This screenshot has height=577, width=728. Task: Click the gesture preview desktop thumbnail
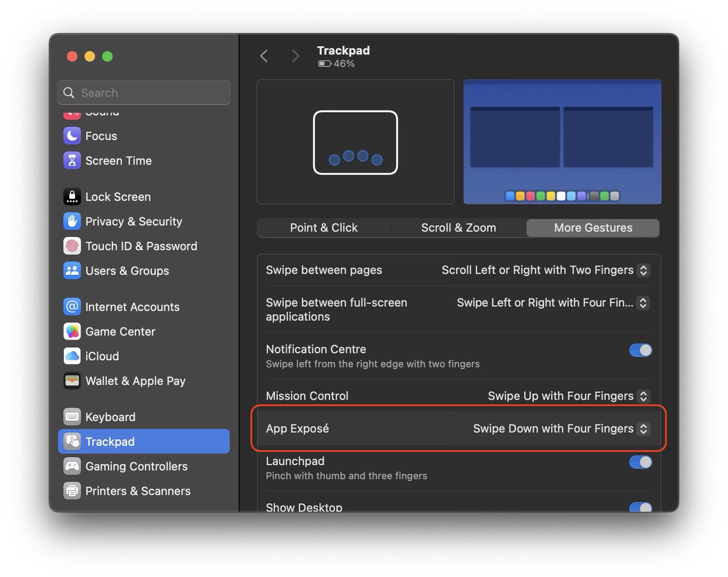pyautogui.click(x=562, y=142)
